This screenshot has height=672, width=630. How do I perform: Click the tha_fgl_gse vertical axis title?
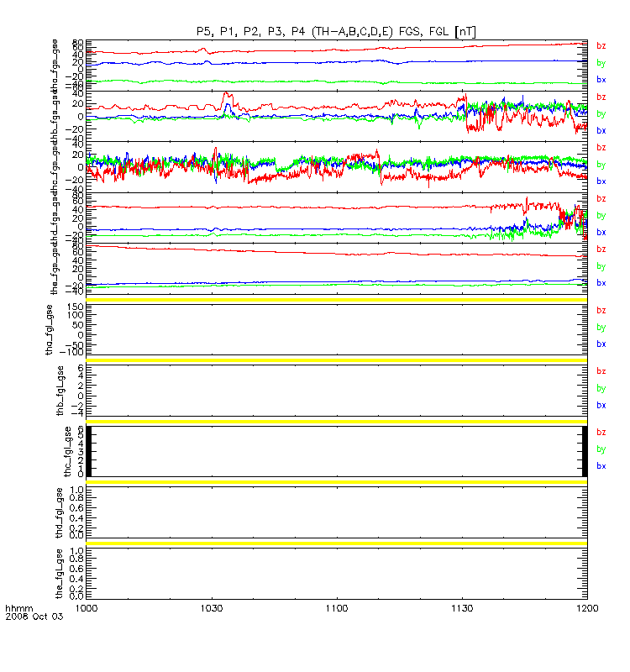(x=50, y=330)
